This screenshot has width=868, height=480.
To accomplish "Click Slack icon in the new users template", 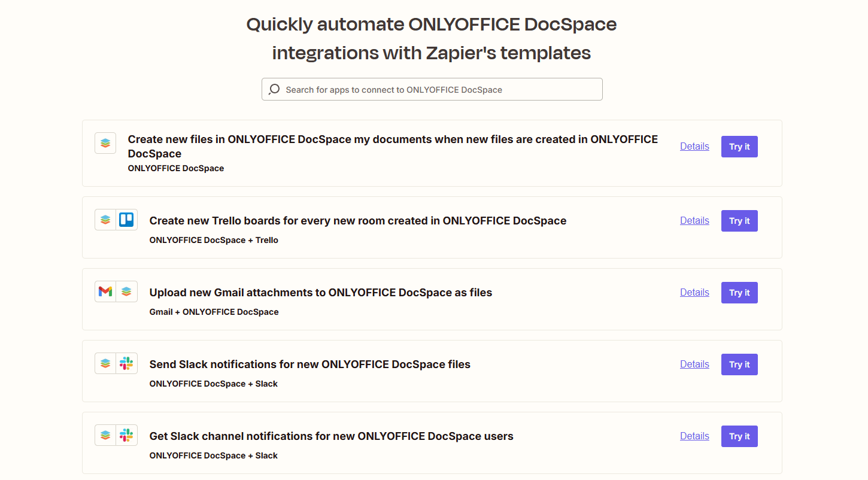I will pos(126,435).
